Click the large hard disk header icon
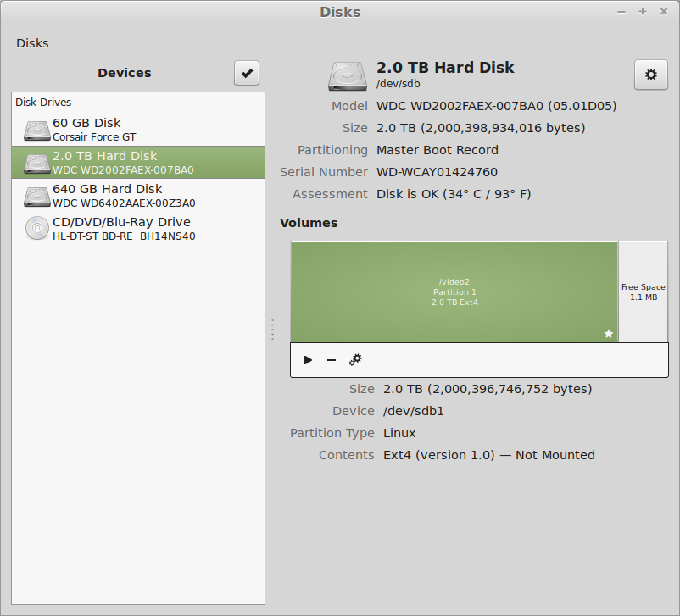This screenshot has height=616, width=680. (x=348, y=75)
